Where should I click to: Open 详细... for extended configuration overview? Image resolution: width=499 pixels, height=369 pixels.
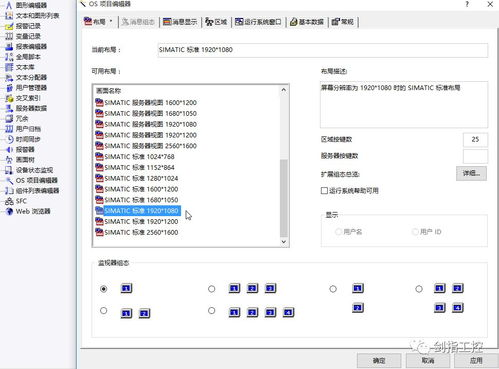coord(471,173)
